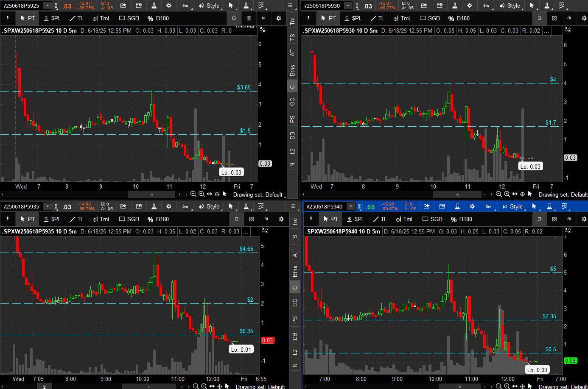Toggle the PT pointer tool in the 5935 panel
Image resolution: width=588 pixels, height=389 pixels.
[x=28, y=219]
